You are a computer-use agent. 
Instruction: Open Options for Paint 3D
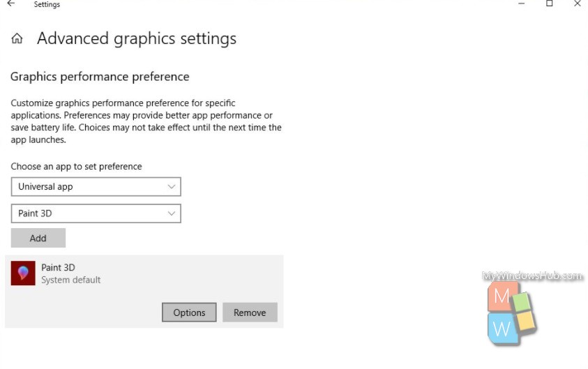coord(189,312)
